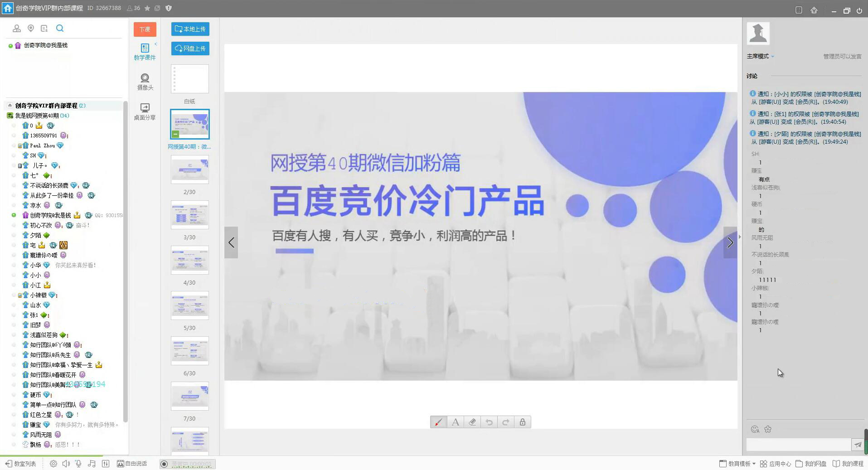868x470 pixels.
Task: Click the YY home icon at top right
Action: (814, 10)
